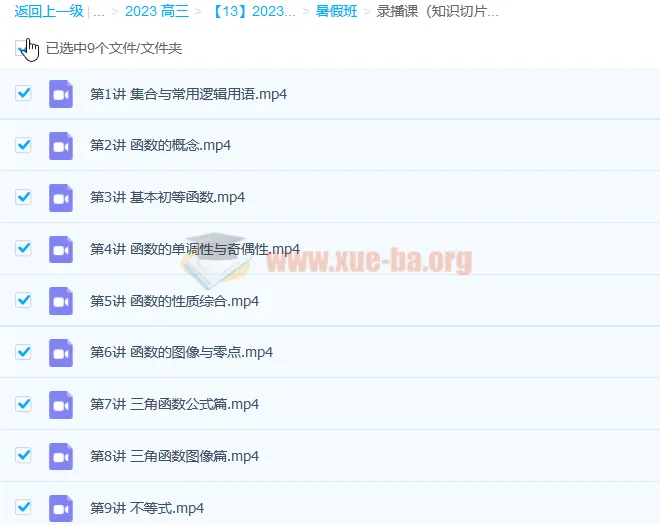Click the video icon for 第2讲 函数的概念.mp4

(x=61, y=145)
